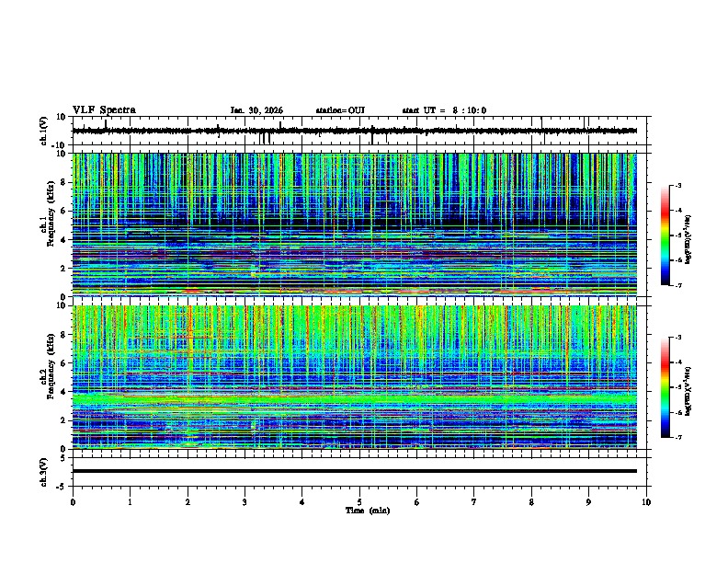
Task: Click the thick black ch.3 voltage trace
Action: [x=354, y=471]
